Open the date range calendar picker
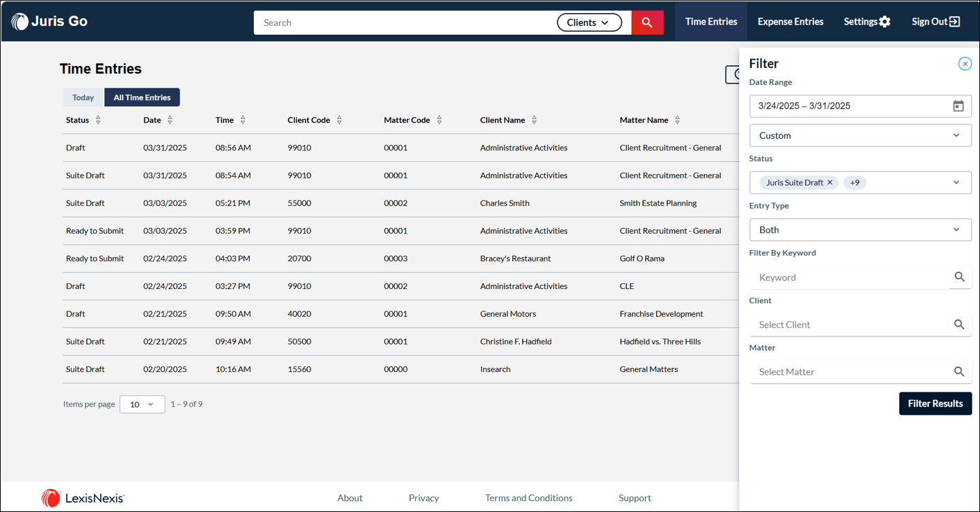The width and height of the screenshot is (980, 512). coord(958,106)
